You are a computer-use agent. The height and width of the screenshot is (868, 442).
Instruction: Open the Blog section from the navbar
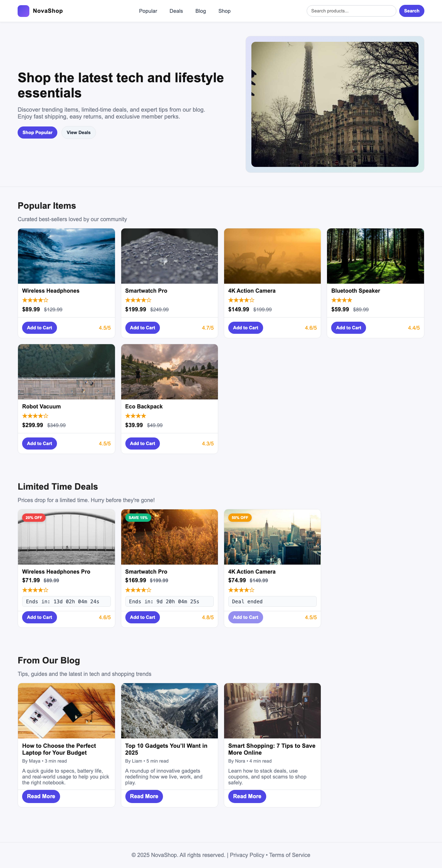click(200, 11)
